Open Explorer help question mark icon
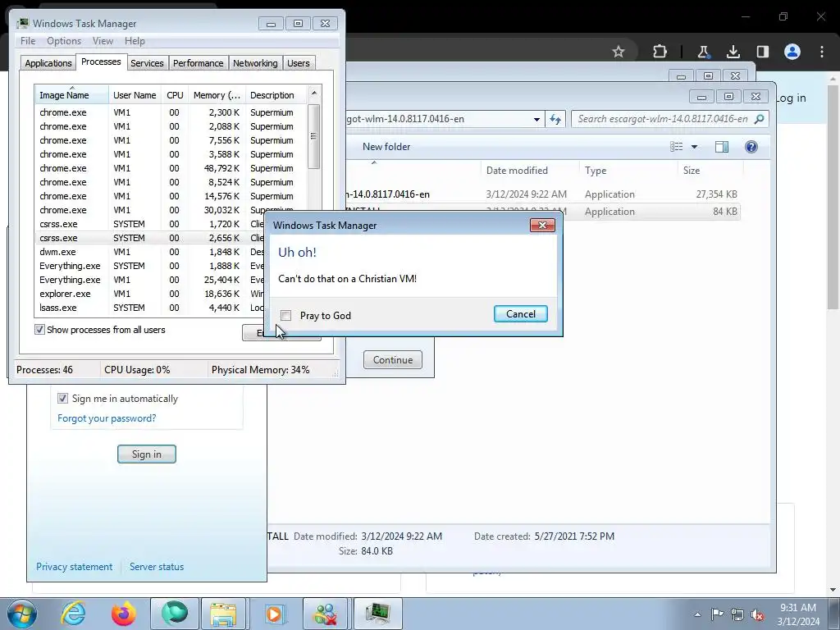The height and width of the screenshot is (630, 840). tap(751, 147)
